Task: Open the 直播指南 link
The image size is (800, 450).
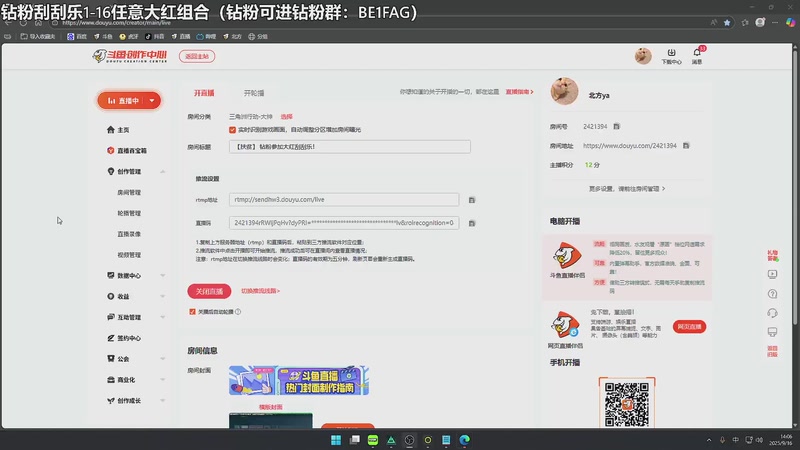Action: tap(519, 92)
